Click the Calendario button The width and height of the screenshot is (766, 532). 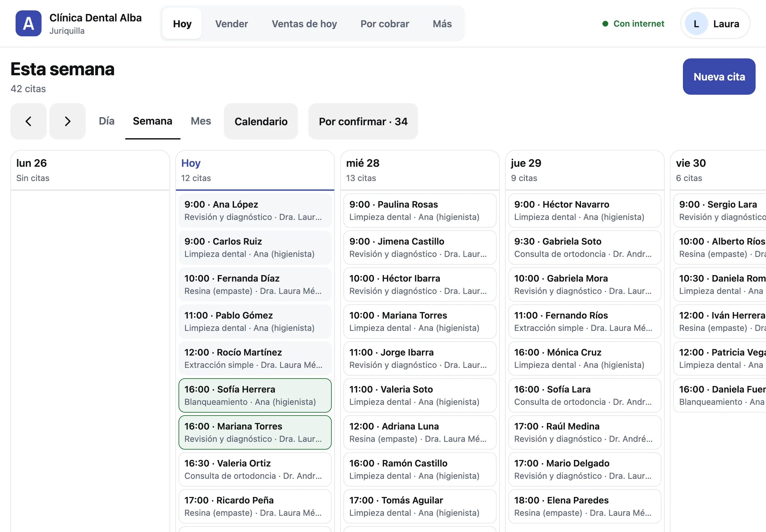(261, 121)
